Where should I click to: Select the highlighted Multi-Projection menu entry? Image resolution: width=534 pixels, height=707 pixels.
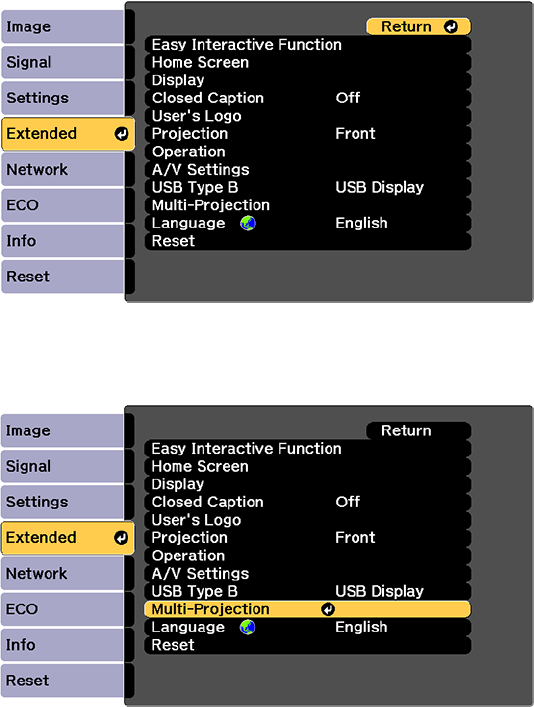coord(308,610)
